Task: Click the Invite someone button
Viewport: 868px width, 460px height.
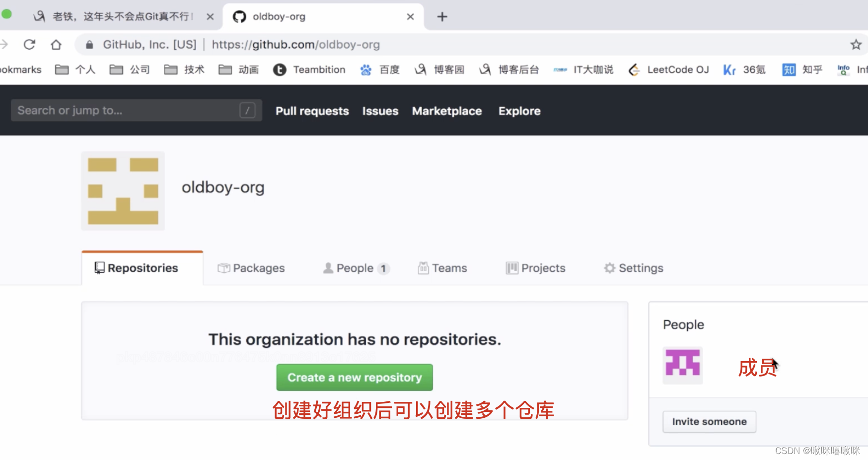Action: coord(709,422)
